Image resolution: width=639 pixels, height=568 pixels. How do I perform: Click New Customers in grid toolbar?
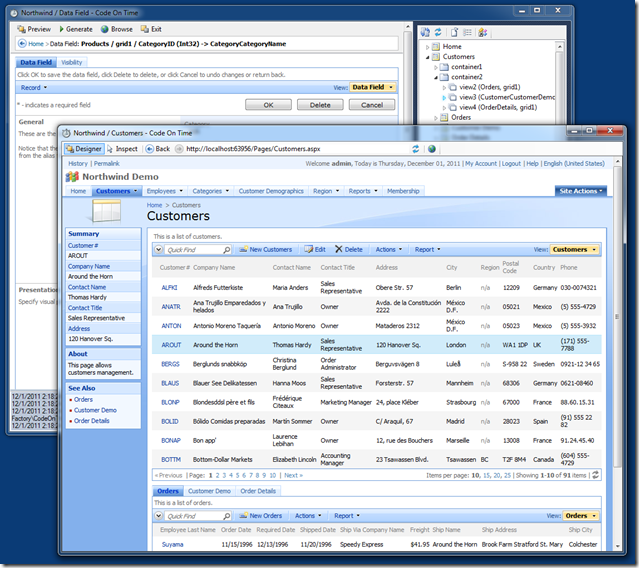pyautogui.click(x=265, y=249)
